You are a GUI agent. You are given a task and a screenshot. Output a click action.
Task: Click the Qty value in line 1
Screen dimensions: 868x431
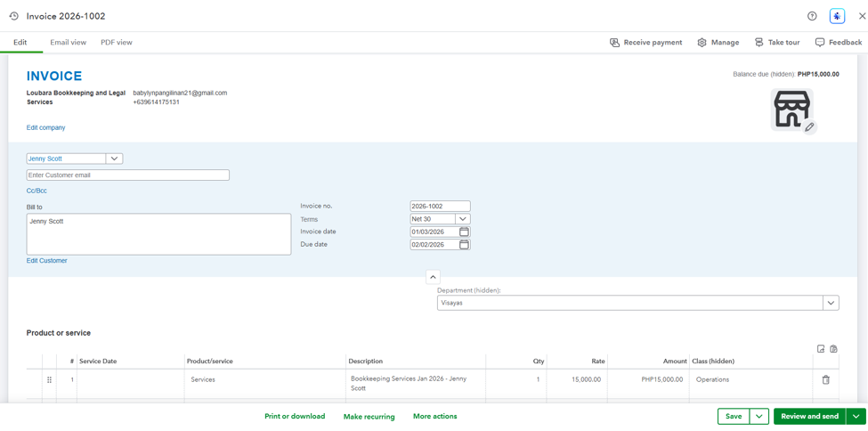coord(538,380)
